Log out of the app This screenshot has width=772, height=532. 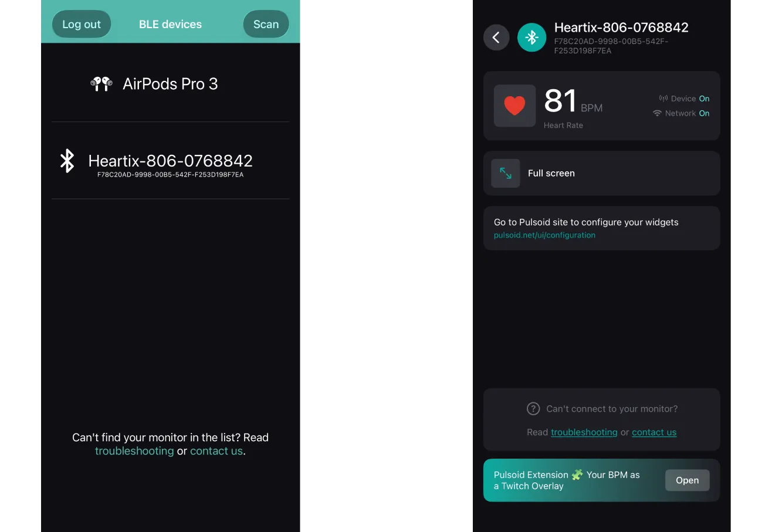82,25
